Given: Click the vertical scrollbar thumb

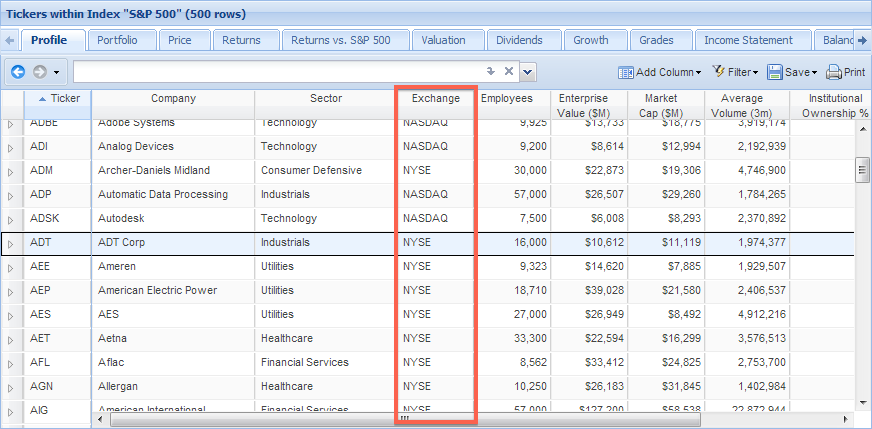Looking at the screenshot, I should tap(863, 170).
